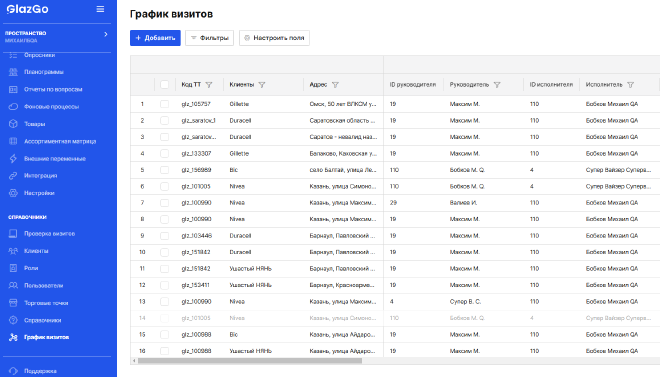Image resolution: width=660 pixels, height=377 pixels.
Task: Open Поддержка link in sidebar
Action: [x=40, y=371]
